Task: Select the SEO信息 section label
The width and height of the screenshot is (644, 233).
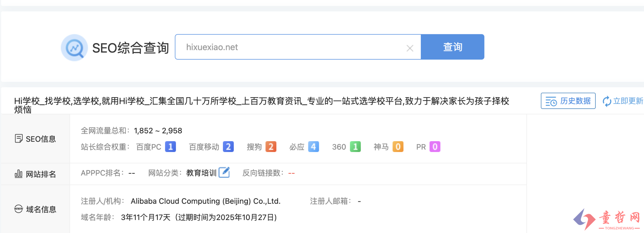Action: 41,139
